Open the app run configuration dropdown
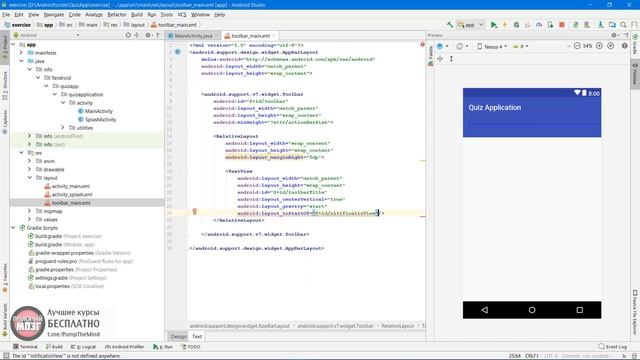 coord(471,25)
